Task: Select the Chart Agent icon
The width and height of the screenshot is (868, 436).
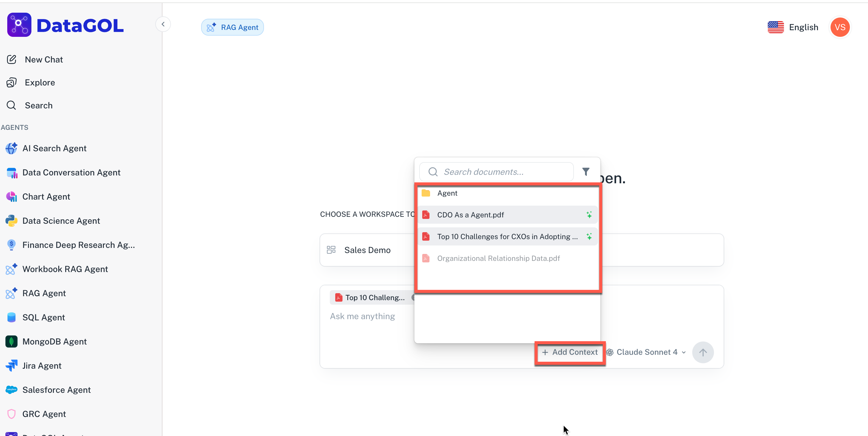Action: (x=11, y=197)
